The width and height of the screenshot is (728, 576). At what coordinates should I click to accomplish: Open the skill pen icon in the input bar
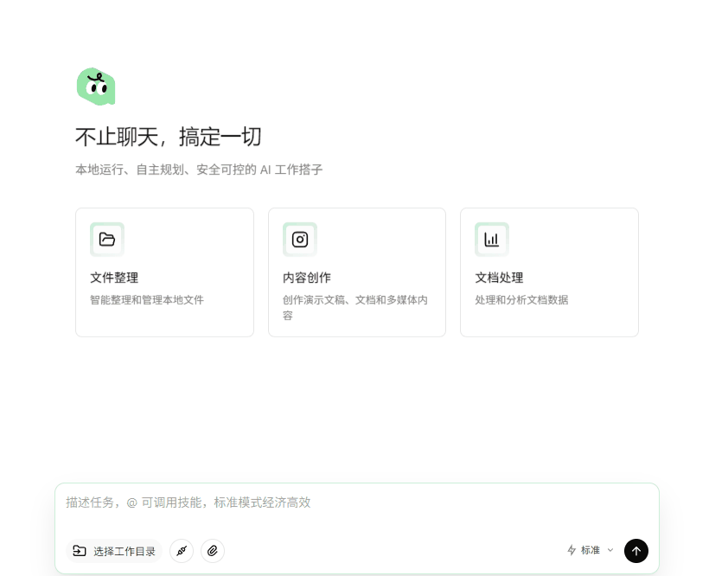[182, 551]
